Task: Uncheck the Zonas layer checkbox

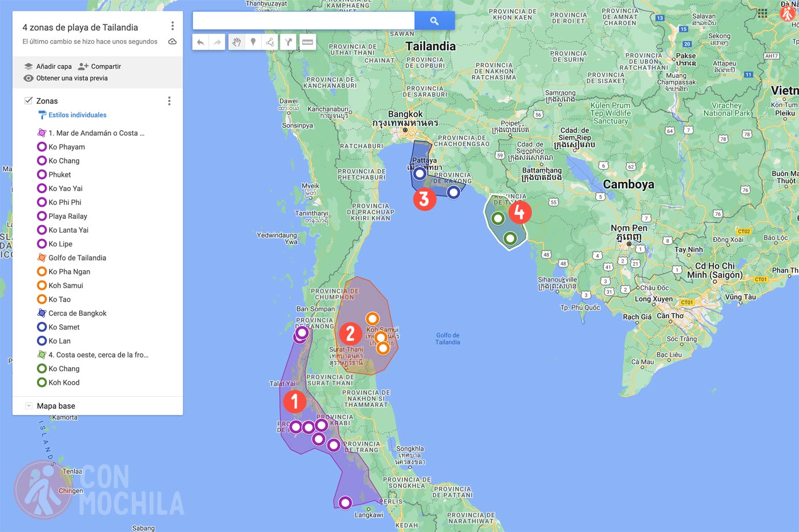Action: (29, 101)
